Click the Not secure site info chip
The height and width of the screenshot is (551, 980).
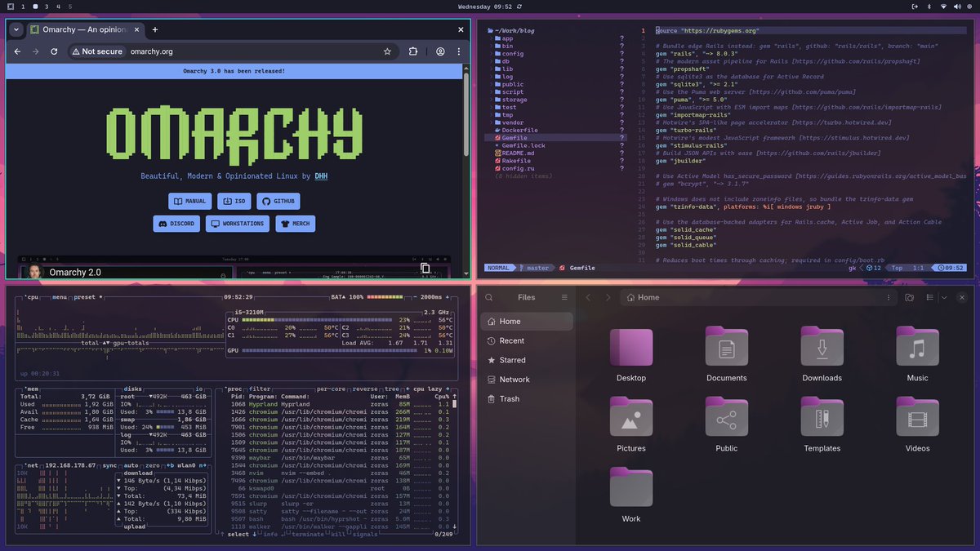(96, 51)
